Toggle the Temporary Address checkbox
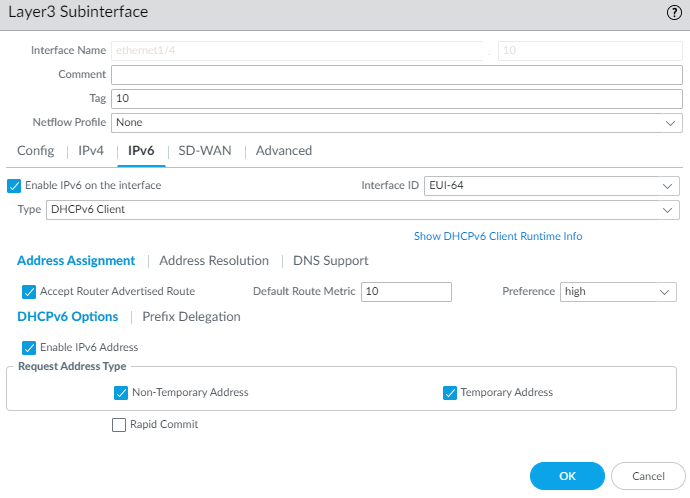The image size is (690, 498). coord(450,393)
